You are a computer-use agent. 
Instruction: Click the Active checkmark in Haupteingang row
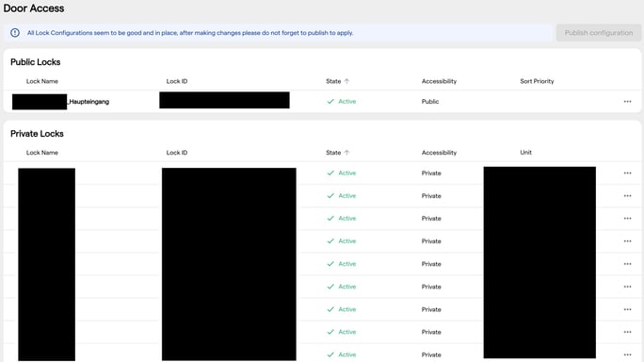(x=330, y=101)
